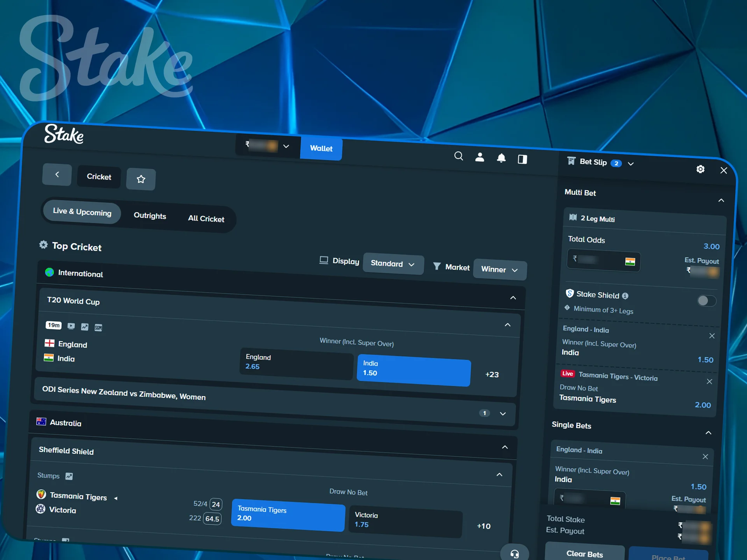Open the Display Standard dropdown
Screen dimensions: 747x560
[x=393, y=264]
